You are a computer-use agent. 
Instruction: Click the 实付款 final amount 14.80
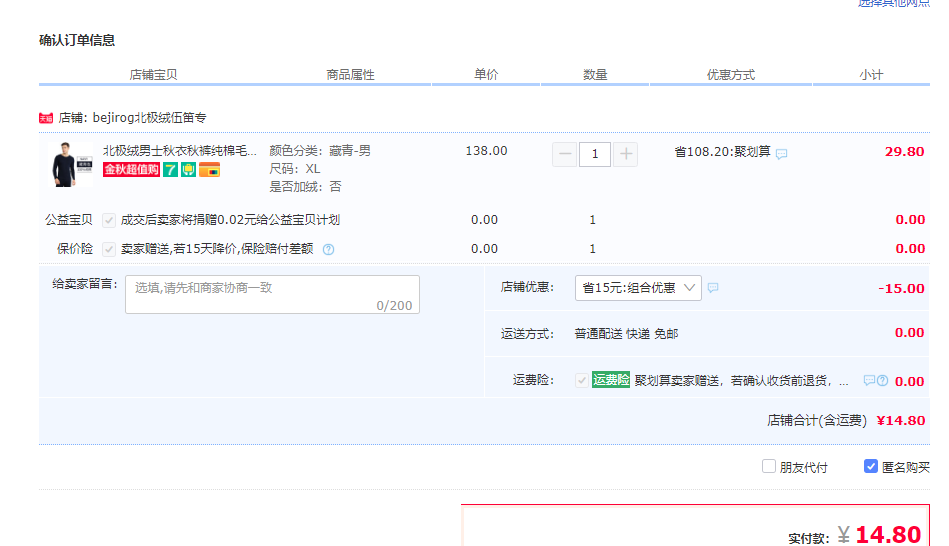point(888,534)
